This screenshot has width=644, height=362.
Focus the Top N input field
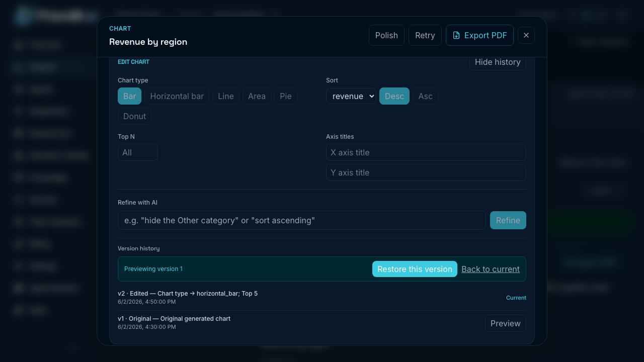pos(138,152)
